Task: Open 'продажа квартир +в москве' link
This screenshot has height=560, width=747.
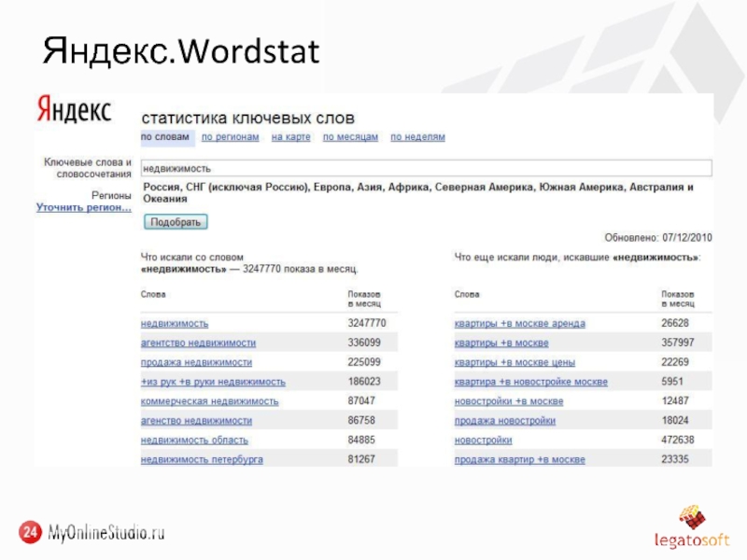Action: pos(520,460)
